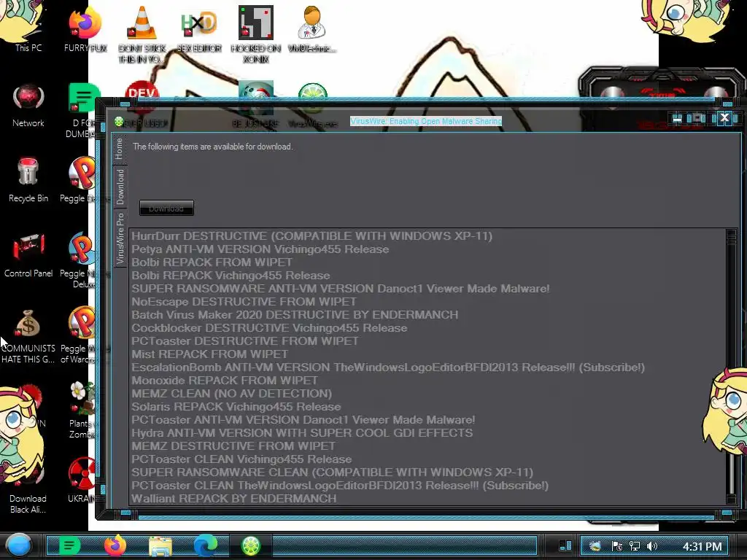Image resolution: width=747 pixels, height=560 pixels.
Task: Launch the Plants vs Zombies desktop icon
Action: 82,411
